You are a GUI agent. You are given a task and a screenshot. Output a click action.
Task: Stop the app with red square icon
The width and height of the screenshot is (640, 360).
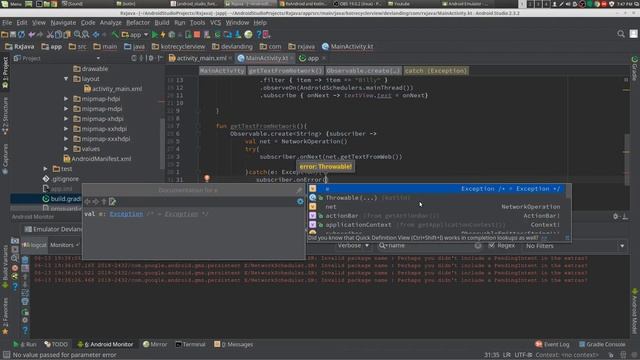point(197,35)
